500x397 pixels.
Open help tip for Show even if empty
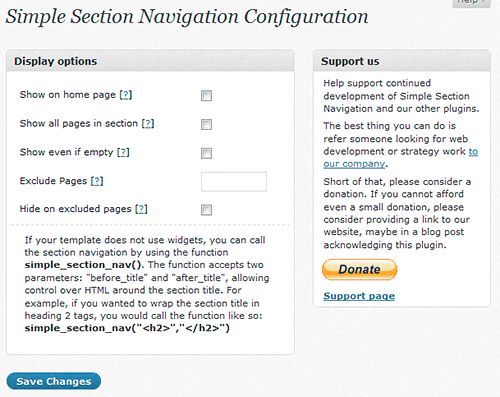[123, 152]
